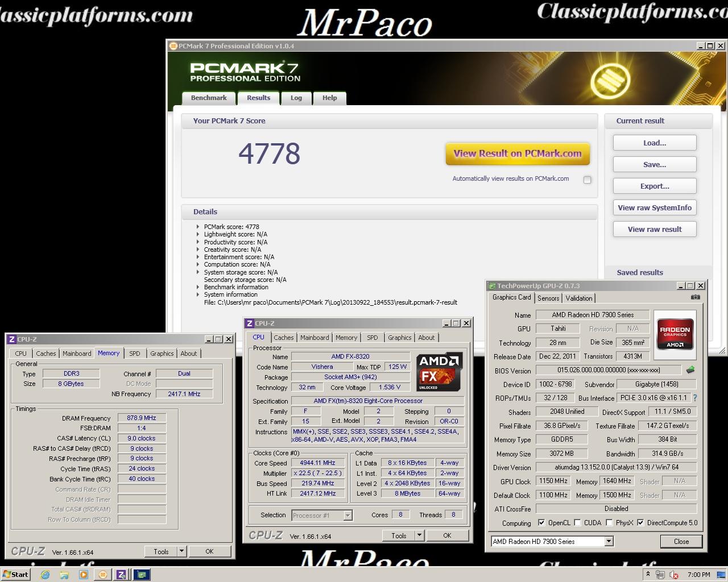Expand the Entertainment score row
The width and height of the screenshot is (728, 582).
[198, 256]
